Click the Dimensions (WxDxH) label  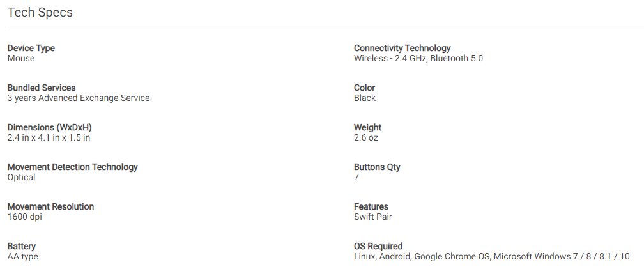point(45,127)
